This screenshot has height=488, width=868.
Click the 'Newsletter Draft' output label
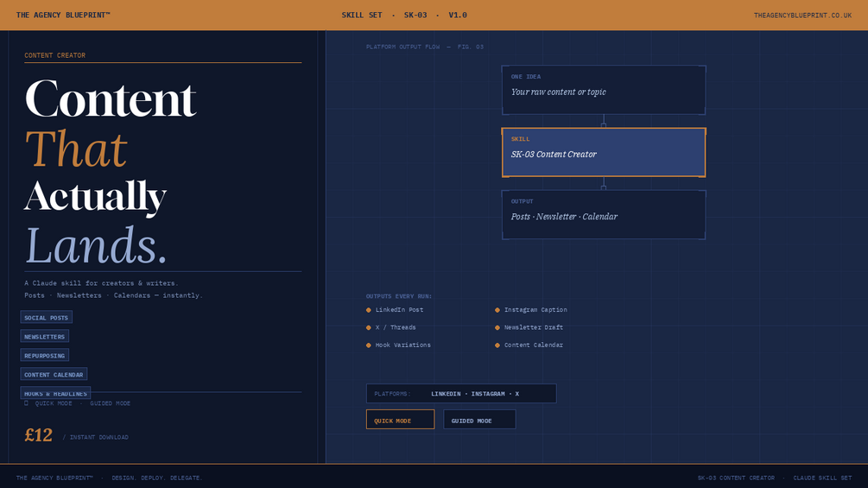pos(533,327)
